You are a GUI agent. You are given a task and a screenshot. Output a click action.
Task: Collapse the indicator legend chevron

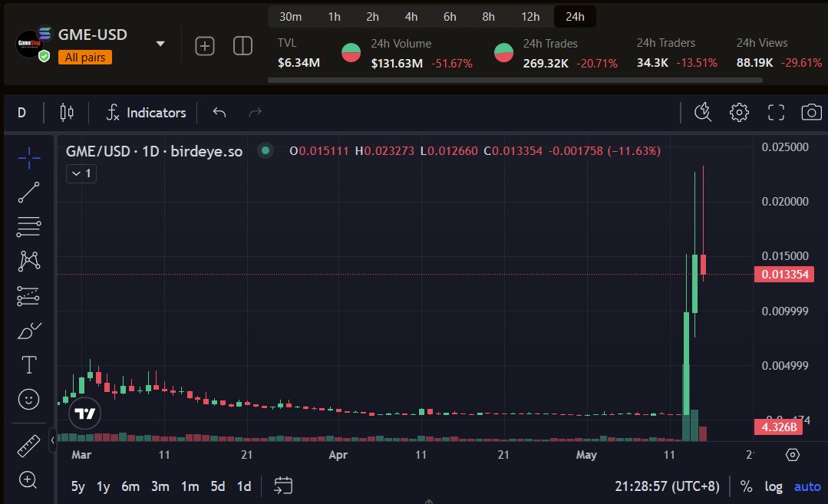pyautogui.click(x=81, y=173)
